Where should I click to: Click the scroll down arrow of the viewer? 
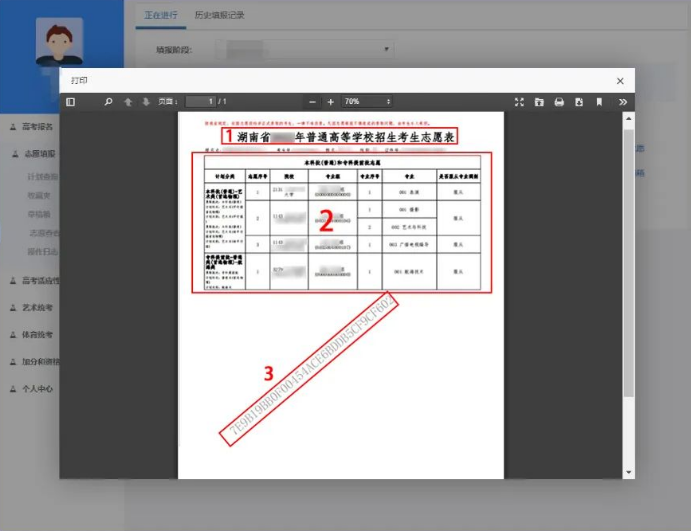point(628,472)
